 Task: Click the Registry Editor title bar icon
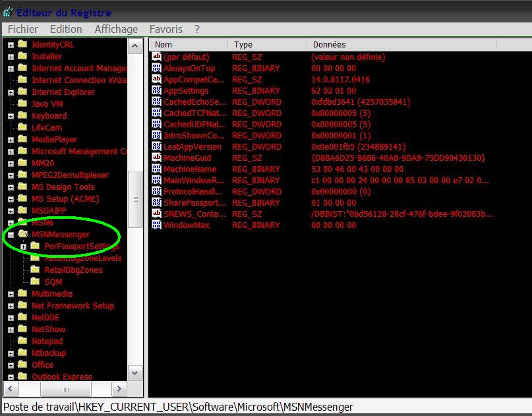(8, 13)
